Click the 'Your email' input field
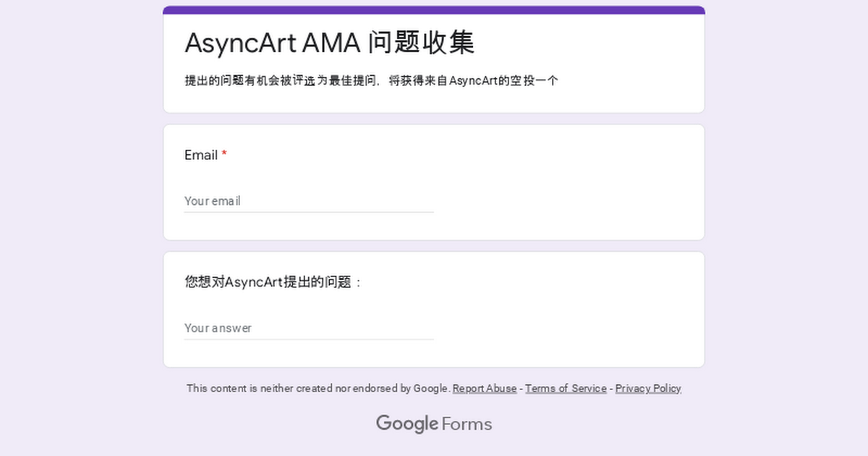The width and height of the screenshot is (868, 456). 309,201
